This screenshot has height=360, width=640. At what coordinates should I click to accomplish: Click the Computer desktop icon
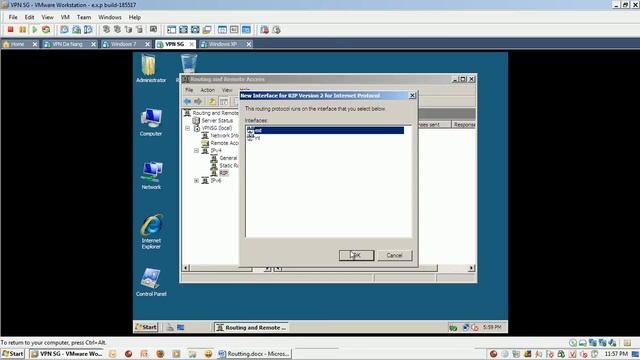coord(151,122)
